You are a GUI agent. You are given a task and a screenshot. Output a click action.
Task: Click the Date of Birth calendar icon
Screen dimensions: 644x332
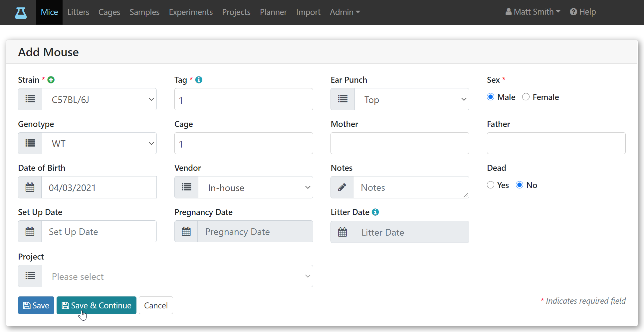[x=30, y=187]
